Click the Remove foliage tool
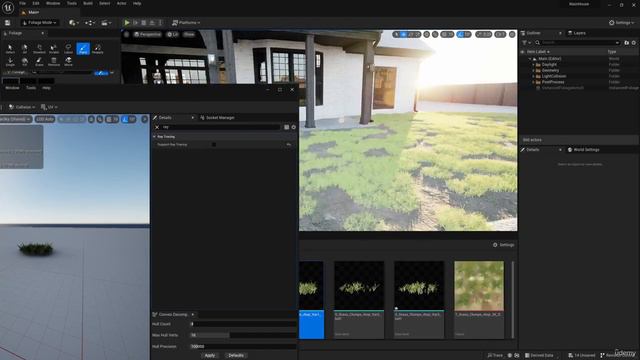Image resolution: width=640 pixels, height=360 pixels. pyautogui.click(x=54, y=62)
